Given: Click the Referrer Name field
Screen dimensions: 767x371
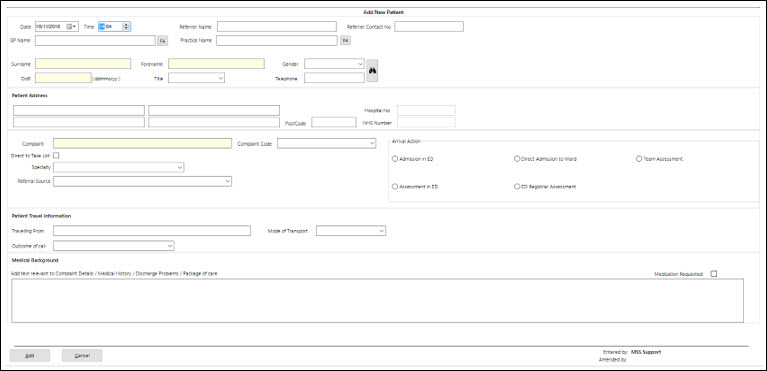Looking at the screenshot, I should pyautogui.click(x=277, y=26).
